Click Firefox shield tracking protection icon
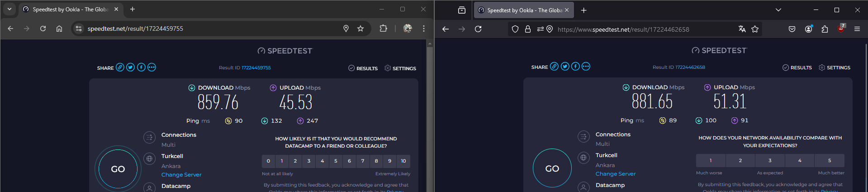This screenshot has height=192, width=868. click(x=515, y=29)
